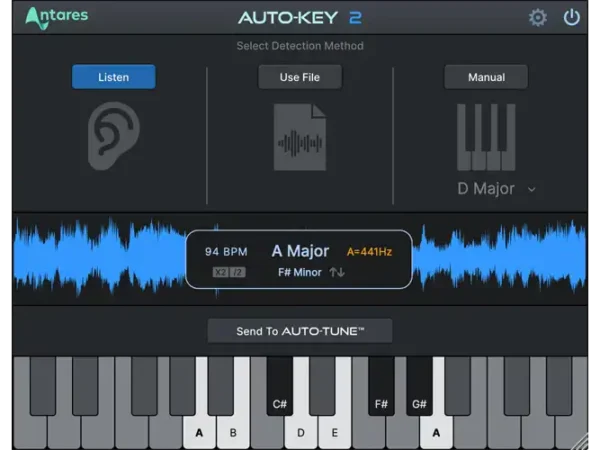Click the ear listening icon
This screenshot has width=600, height=450.
[x=114, y=136]
